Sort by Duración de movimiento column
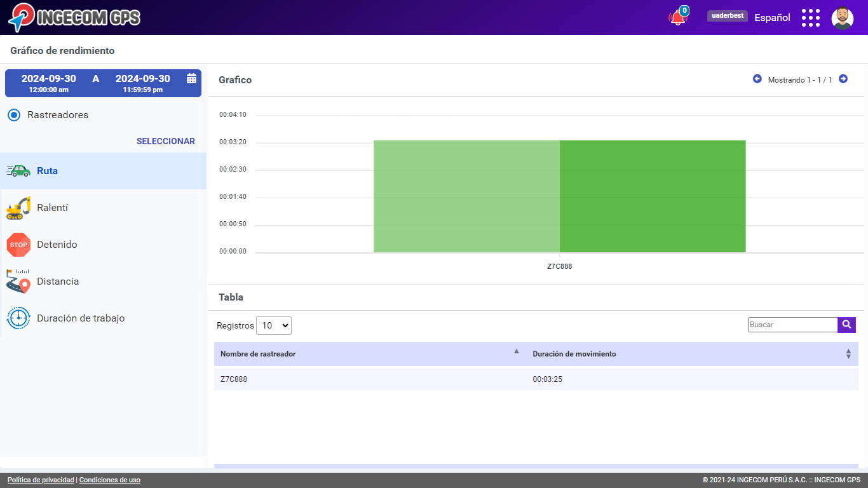The width and height of the screenshot is (868, 488). (x=693, y=354)
